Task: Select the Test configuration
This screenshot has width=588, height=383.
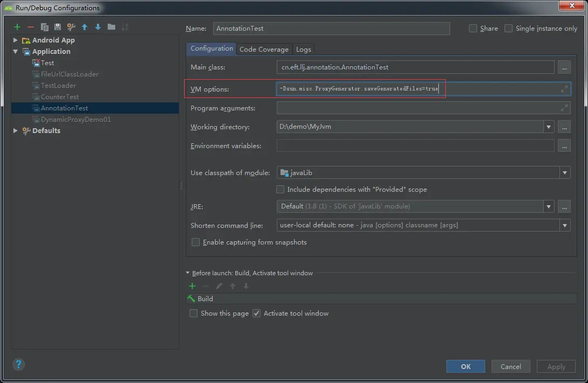Action: click(47, 63)
